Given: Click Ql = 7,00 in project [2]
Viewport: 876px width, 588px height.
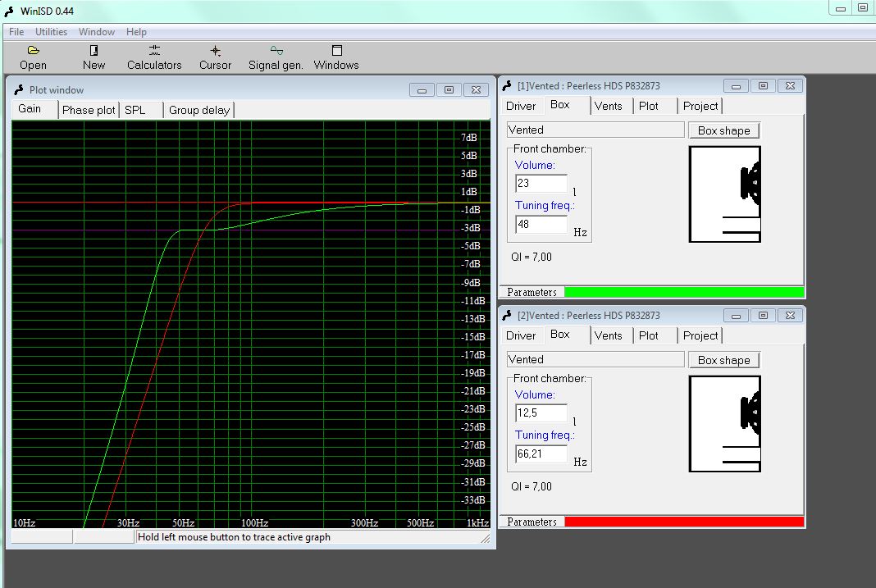Looking at the screenshot, I should click(532, 486).
